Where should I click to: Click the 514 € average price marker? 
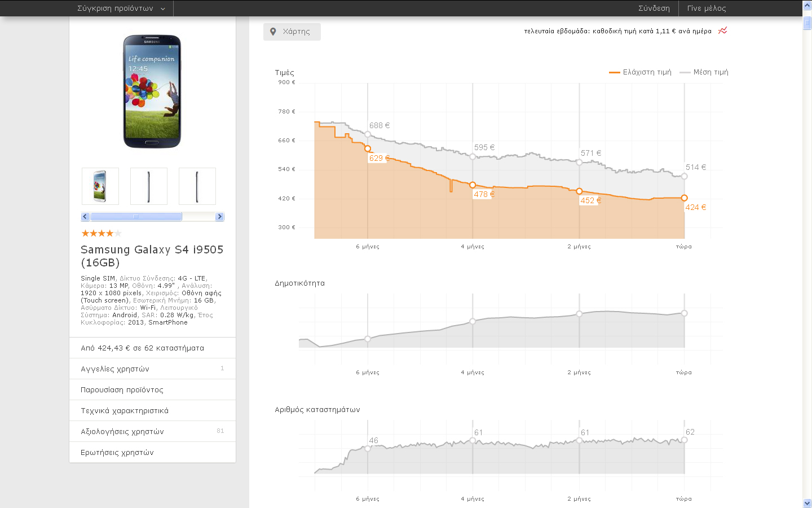pos(684,176)
